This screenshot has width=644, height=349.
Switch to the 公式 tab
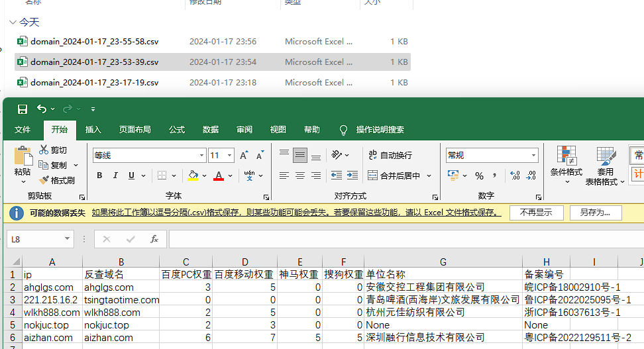coord(177,130)
